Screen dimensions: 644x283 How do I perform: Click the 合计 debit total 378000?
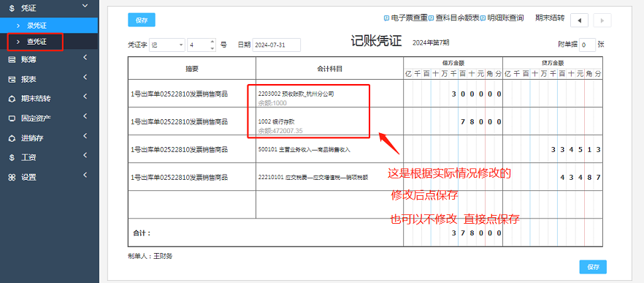point(476,233)
